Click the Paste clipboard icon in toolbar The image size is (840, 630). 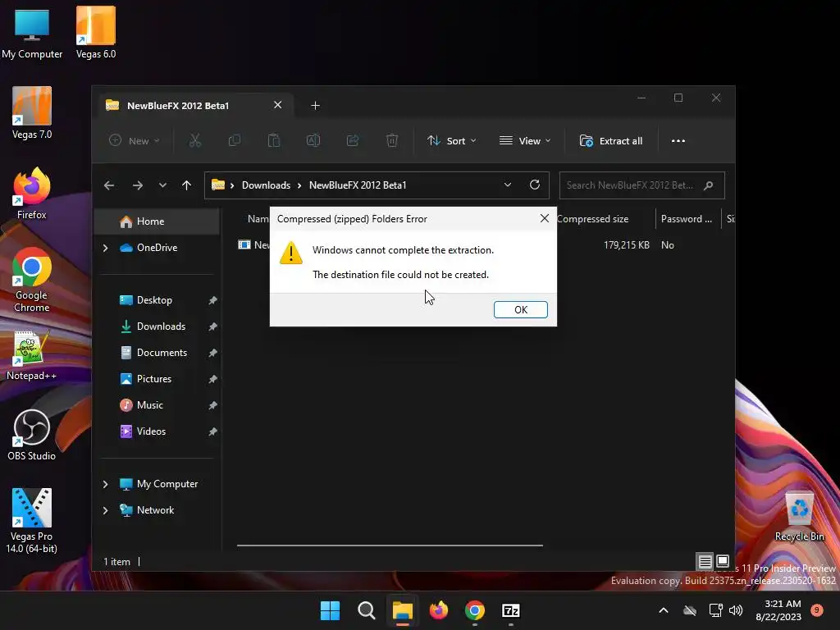coord(274,141)
